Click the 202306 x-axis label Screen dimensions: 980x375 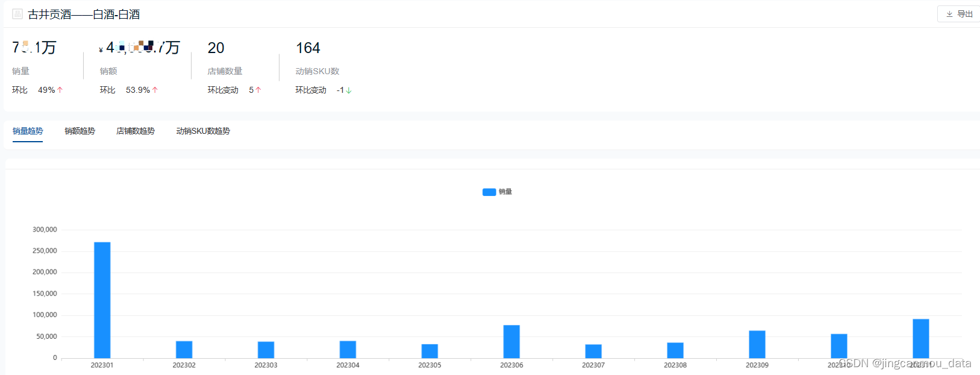pos(512,365)
